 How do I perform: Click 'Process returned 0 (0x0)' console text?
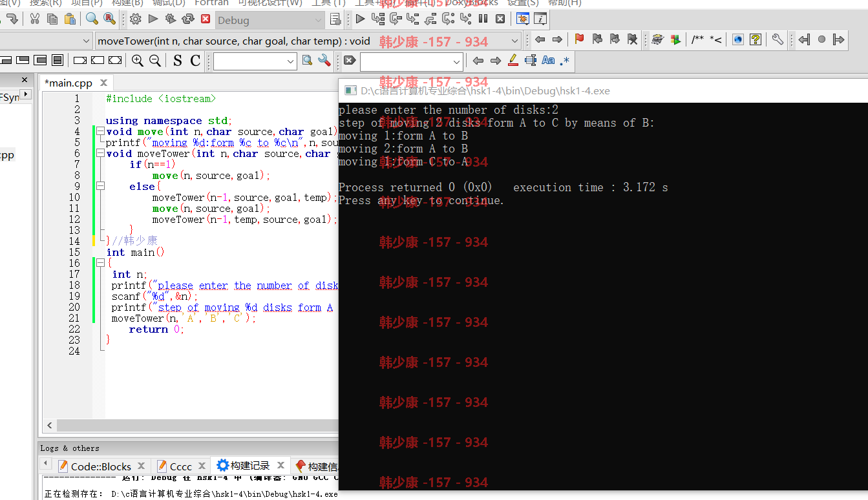click(x=415, y=187)
